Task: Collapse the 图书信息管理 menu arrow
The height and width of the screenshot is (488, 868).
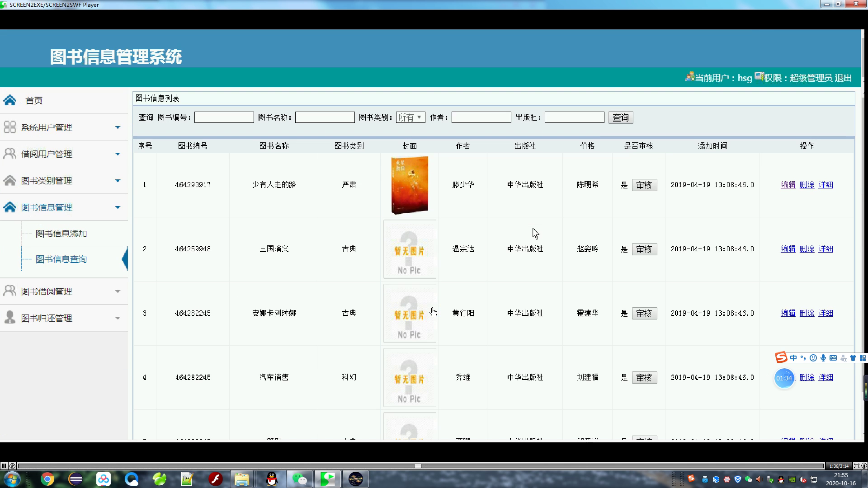Action: coord(118,207)
